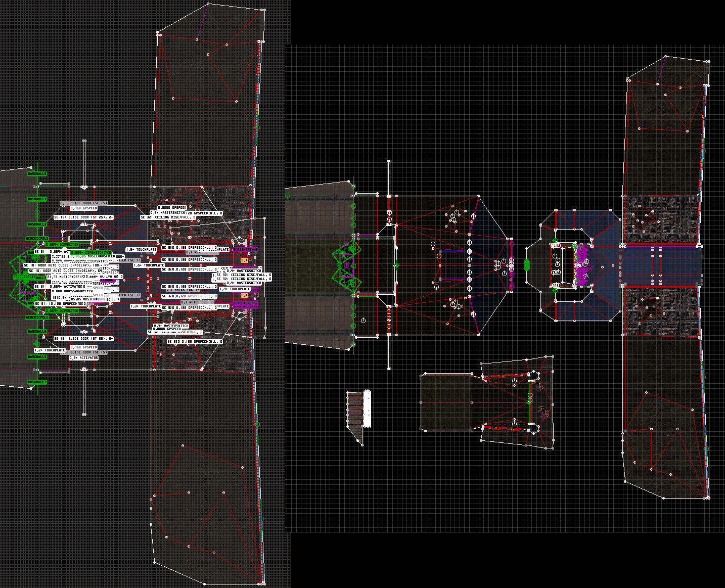725x588 pixels.
Task: Select the FOODOBJECT2 sprite label
Action: point(24,277)
